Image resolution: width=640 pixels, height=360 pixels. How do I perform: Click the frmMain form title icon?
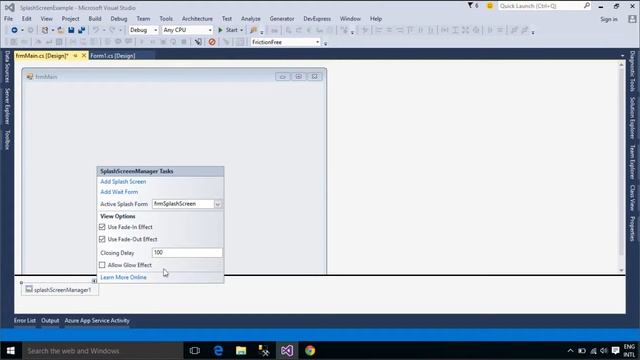click(x=30, y=76)
